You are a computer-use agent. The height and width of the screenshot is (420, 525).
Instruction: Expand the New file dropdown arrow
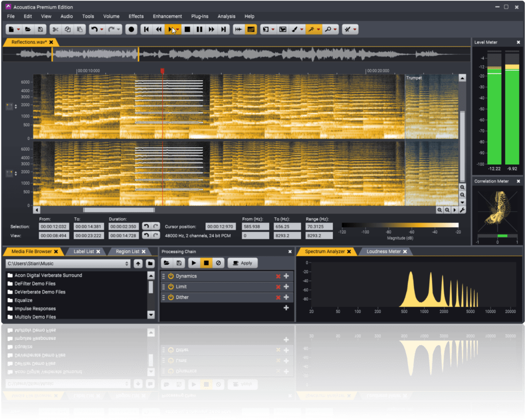click(19, 29)
